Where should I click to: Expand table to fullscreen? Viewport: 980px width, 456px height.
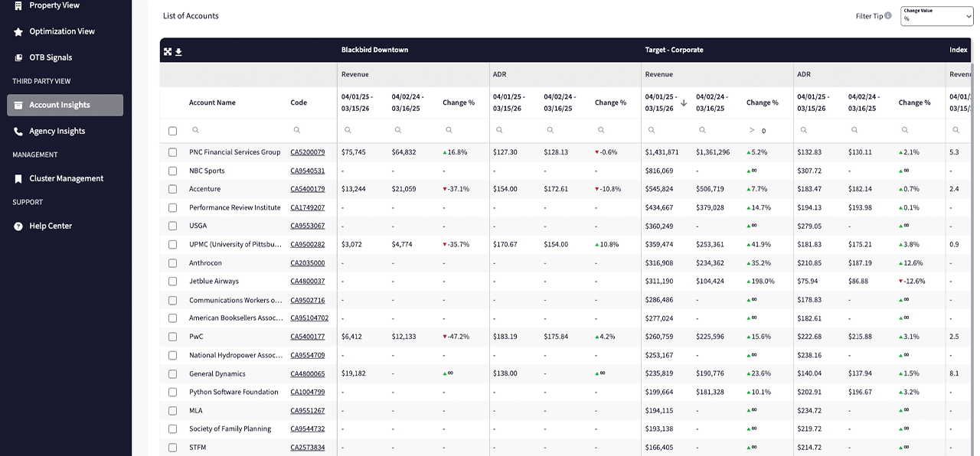[168, 52]
